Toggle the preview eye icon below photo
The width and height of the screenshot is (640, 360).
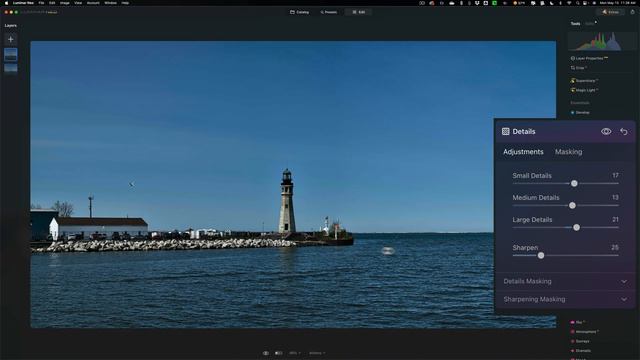click(266, 353)
